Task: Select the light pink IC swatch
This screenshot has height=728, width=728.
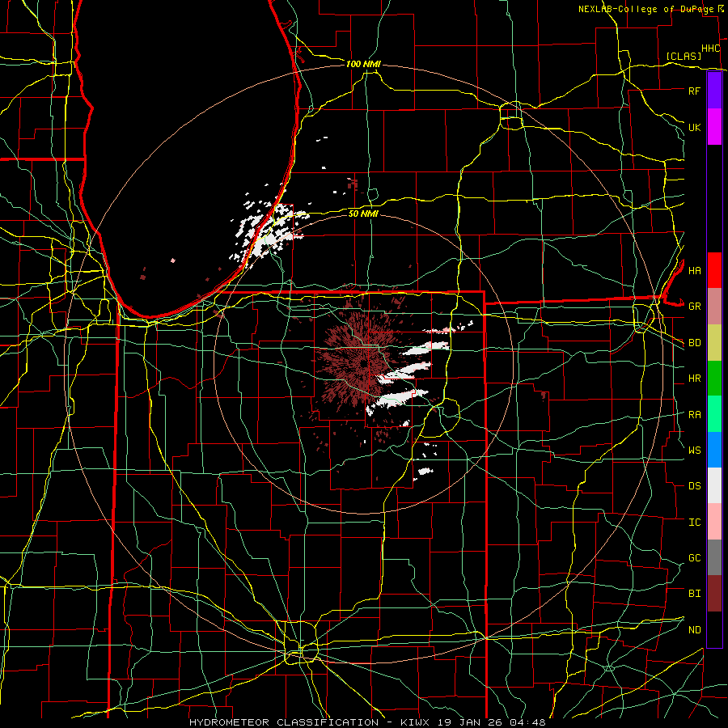Action: pyautogui.click(x=714, y=522)
